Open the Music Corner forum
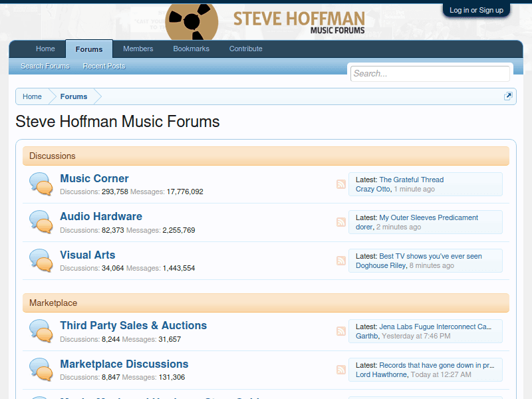532x399 pixels. pyautogui.click(x=94, y=178)
